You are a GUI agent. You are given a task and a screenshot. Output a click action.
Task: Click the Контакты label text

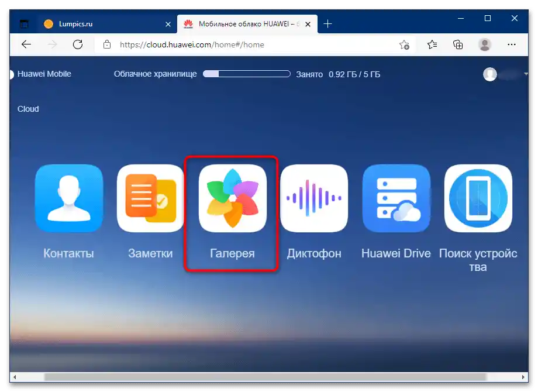click(68, 253)
